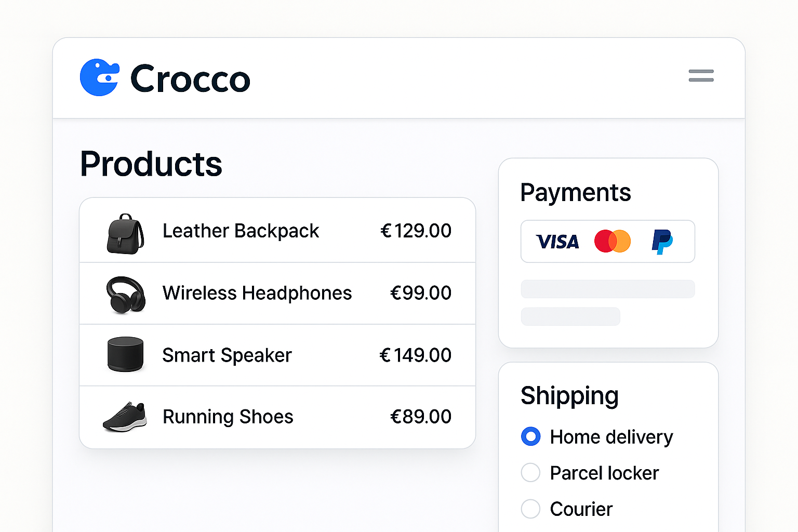Open the Smart Speaker product link

click(x=227, y=355)
